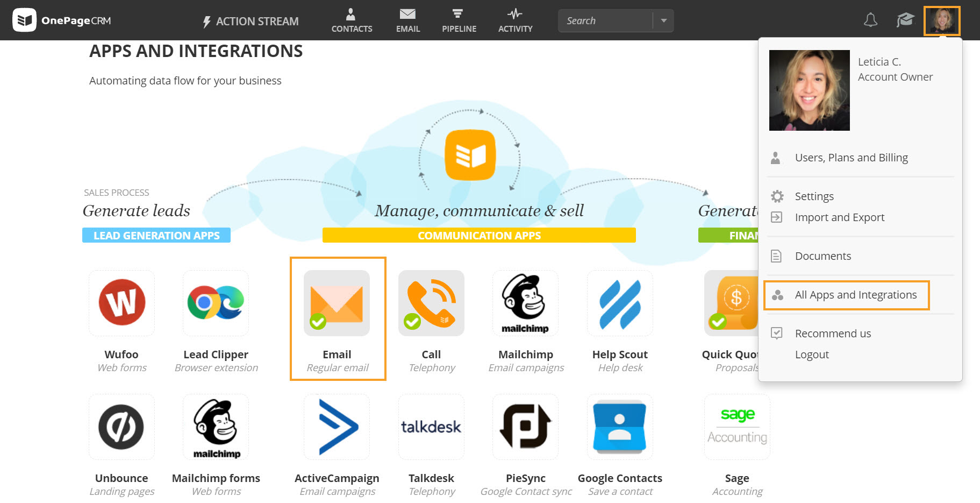
Task: Click the Lead Clipper label
Action: tap(216, 355)
